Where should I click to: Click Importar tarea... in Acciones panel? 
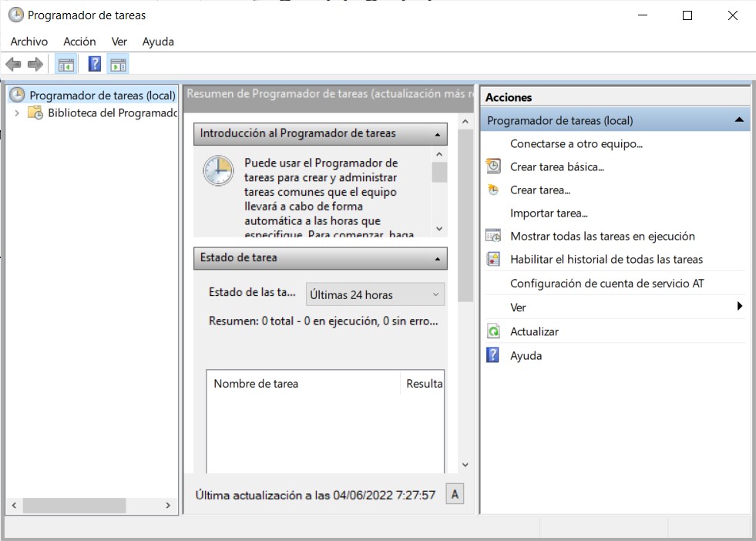coord(548,213)
